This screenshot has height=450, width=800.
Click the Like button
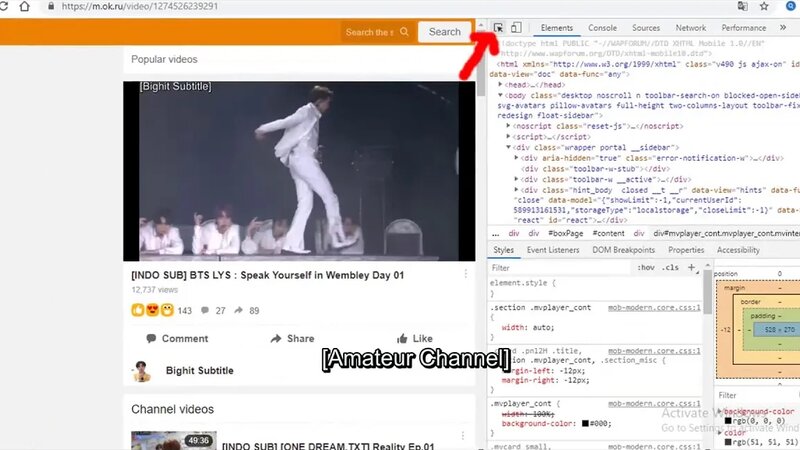(415, 338)
